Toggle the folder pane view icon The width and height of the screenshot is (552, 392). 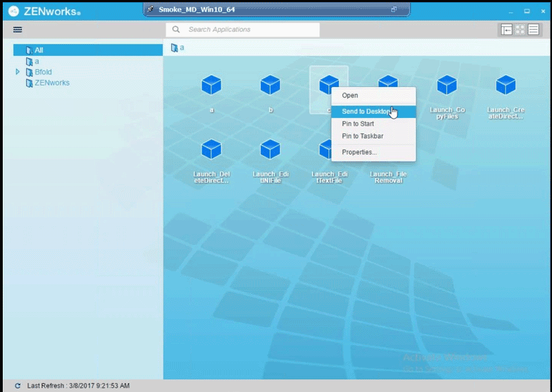[x=506, y=30]
